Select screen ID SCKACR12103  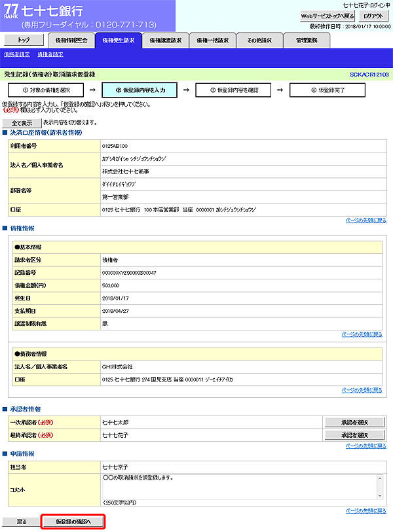coord(369,75)
